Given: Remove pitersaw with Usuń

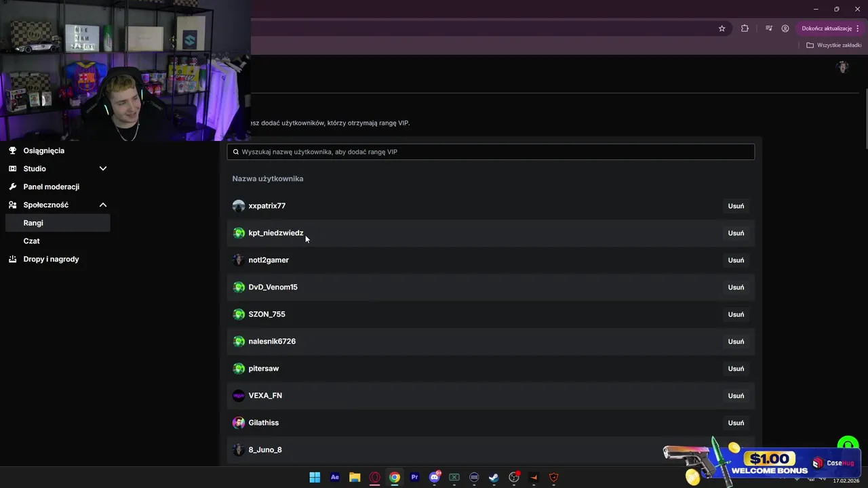Looking at the screenshot, I should click(x=736, y=369).
